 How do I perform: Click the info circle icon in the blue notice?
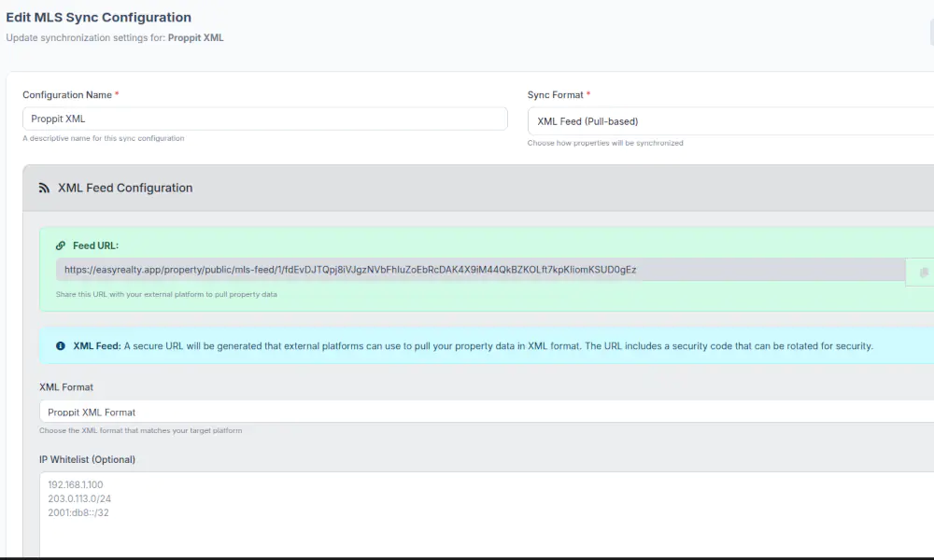click(61, 345)
